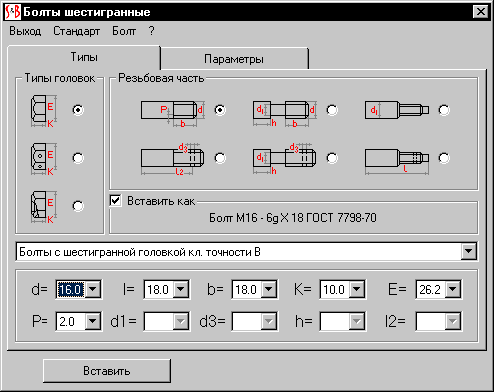Click the S&B application icon in title bar
This screenshot has height=392, width=494.
[13, 12]
